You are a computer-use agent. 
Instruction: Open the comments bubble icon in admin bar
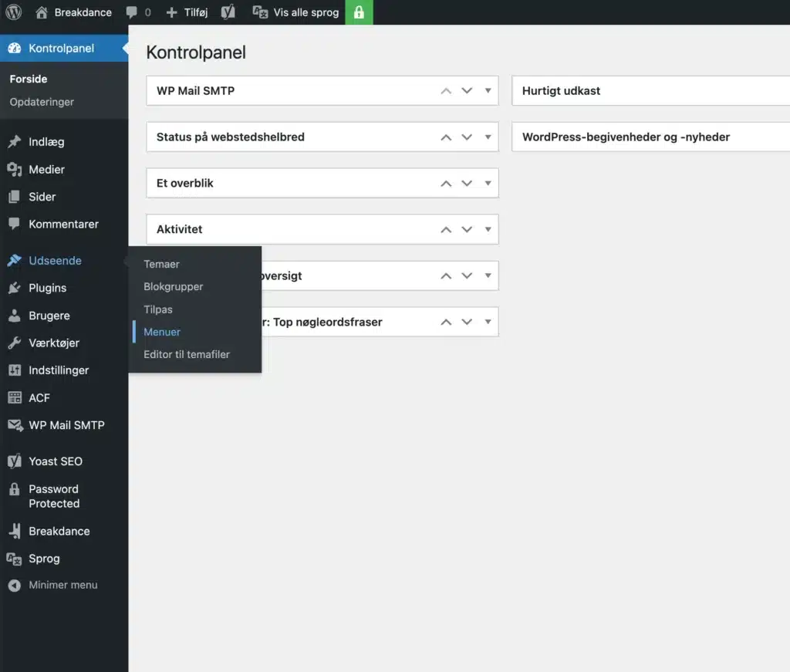[x=132, y=12]
